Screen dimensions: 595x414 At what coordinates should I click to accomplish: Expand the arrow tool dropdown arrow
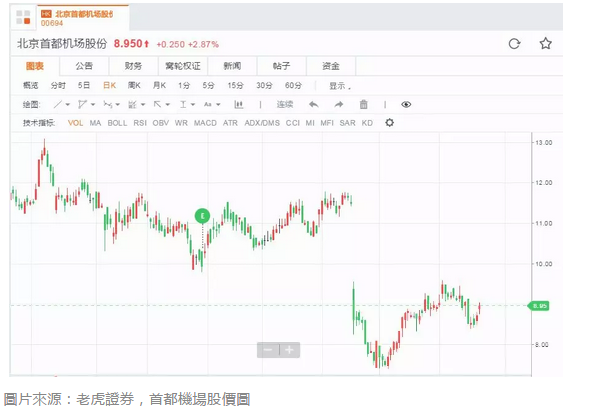tap(167, 104)
